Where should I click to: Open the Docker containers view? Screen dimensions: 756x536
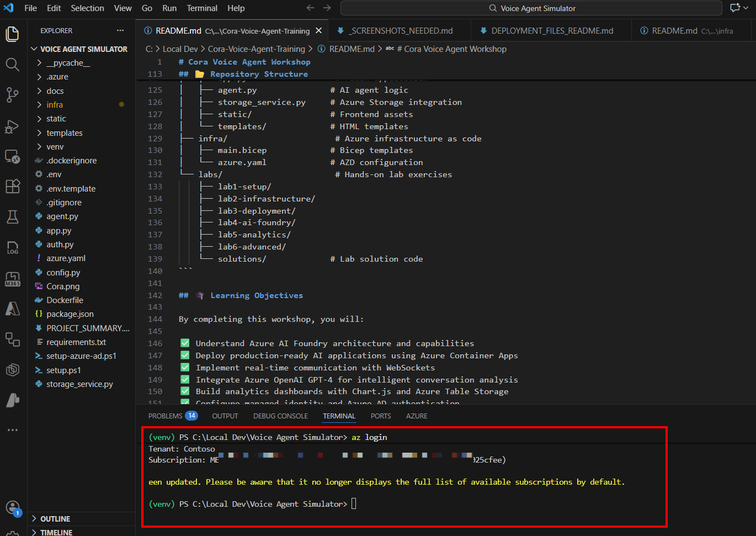point(12,370)
